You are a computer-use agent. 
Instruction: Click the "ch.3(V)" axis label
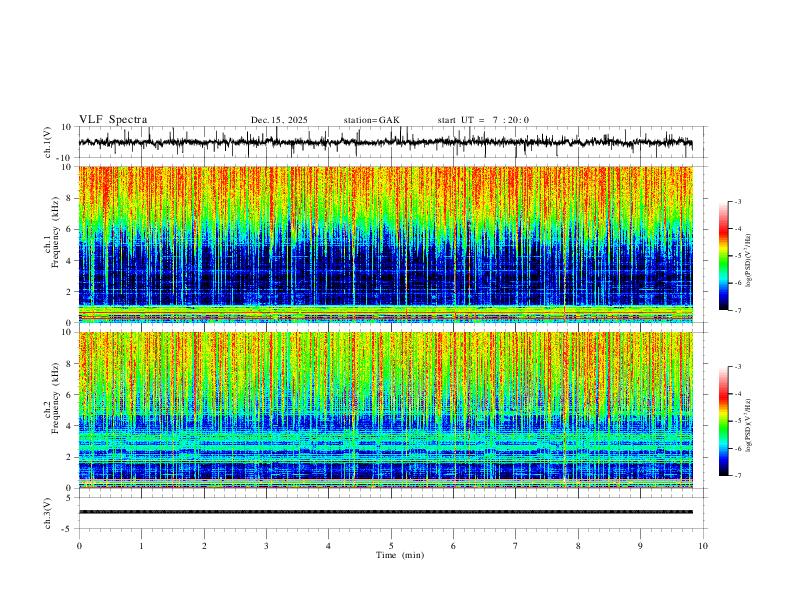coord(48,513)
